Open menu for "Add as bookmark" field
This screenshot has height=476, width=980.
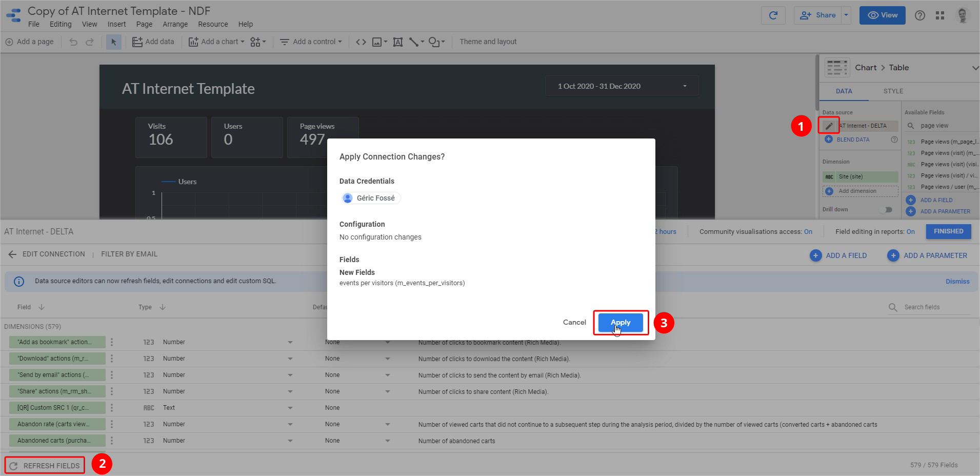click(112, 342)
